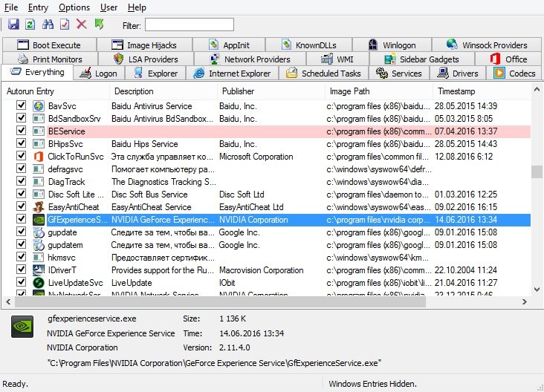Image resolution: width=544 pixels, height=392 pixels.
Task: Click the BHipsSvc entry icon
Action: [x=39, y=144]
